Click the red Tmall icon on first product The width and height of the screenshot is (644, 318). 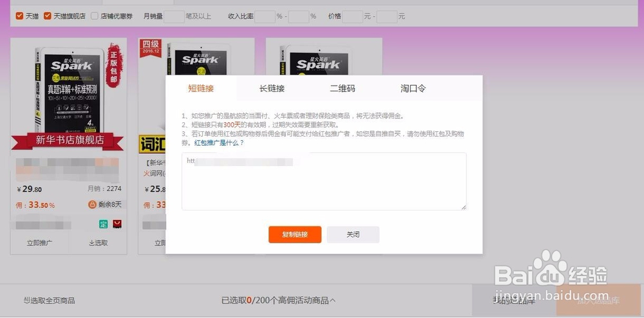coord(117,224)
